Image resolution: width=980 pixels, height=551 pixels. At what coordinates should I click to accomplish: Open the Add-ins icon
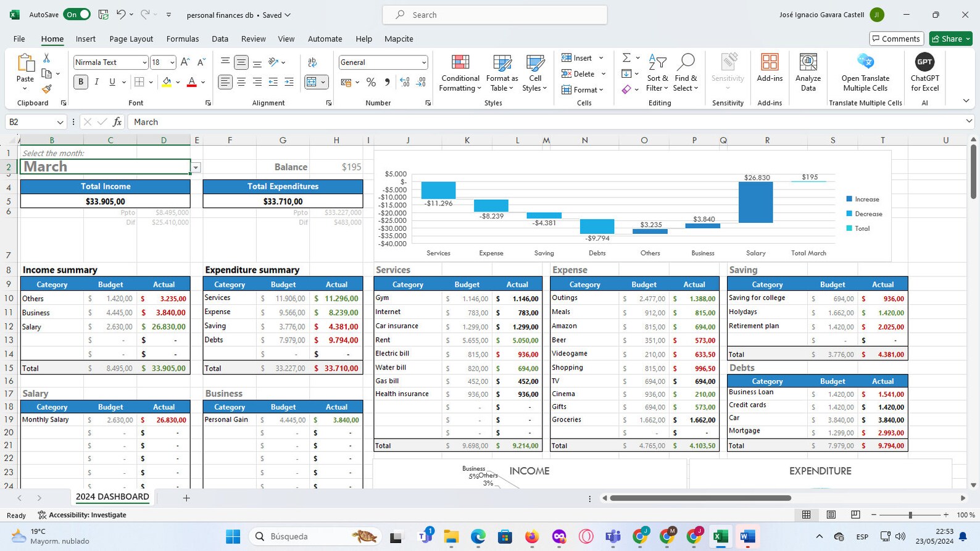(770, 68)
